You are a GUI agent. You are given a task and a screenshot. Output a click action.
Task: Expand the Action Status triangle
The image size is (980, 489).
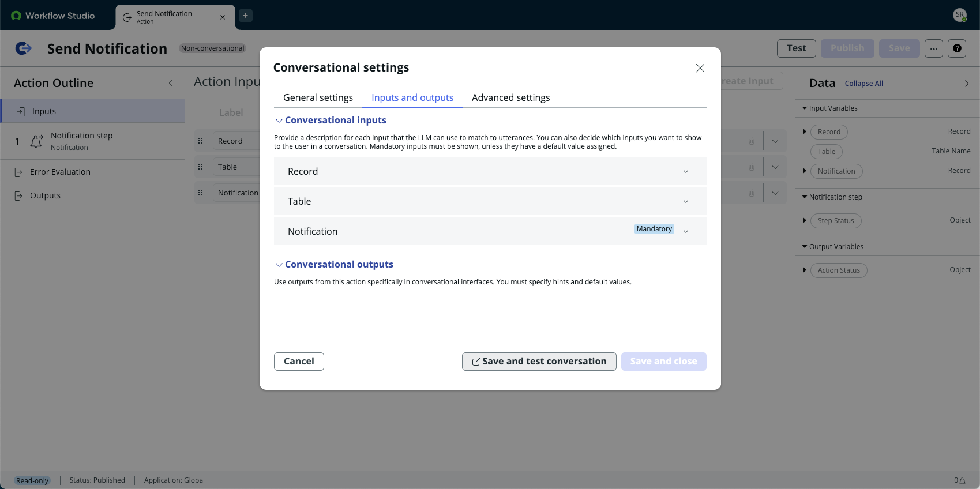click(805, 270)
